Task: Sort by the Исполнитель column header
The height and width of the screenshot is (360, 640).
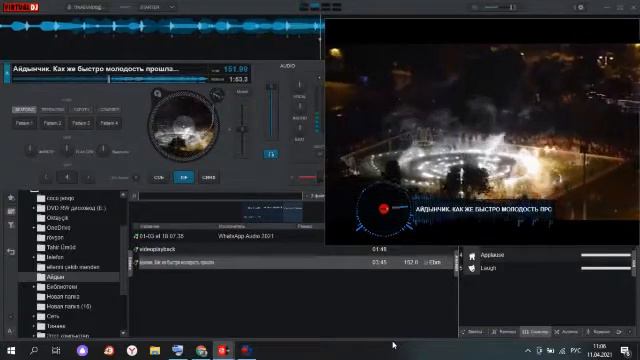Action: tap(231, 226)
